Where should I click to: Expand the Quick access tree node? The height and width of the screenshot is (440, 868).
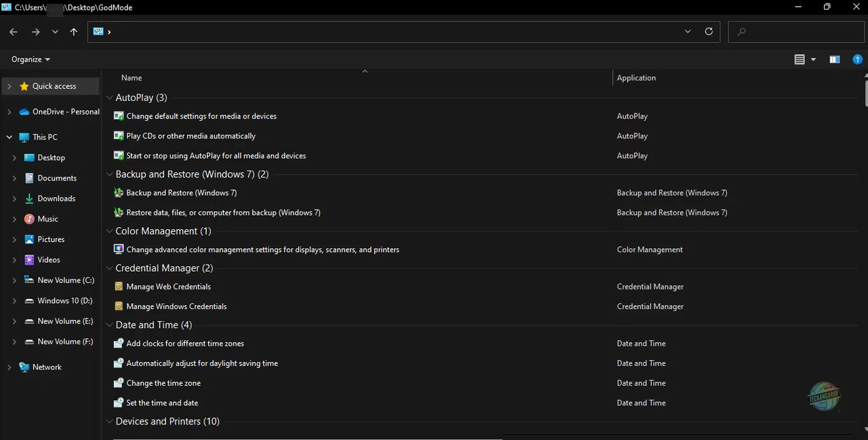9,86
